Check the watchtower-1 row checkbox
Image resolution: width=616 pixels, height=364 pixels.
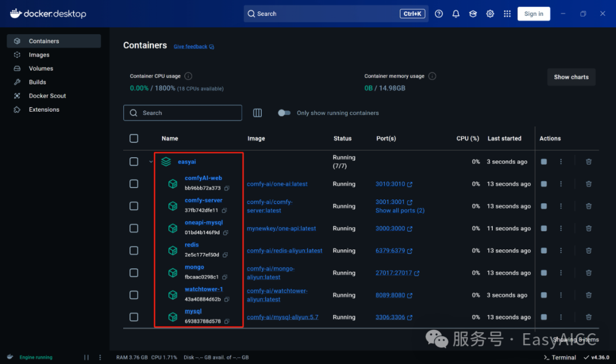coord(134,295)
